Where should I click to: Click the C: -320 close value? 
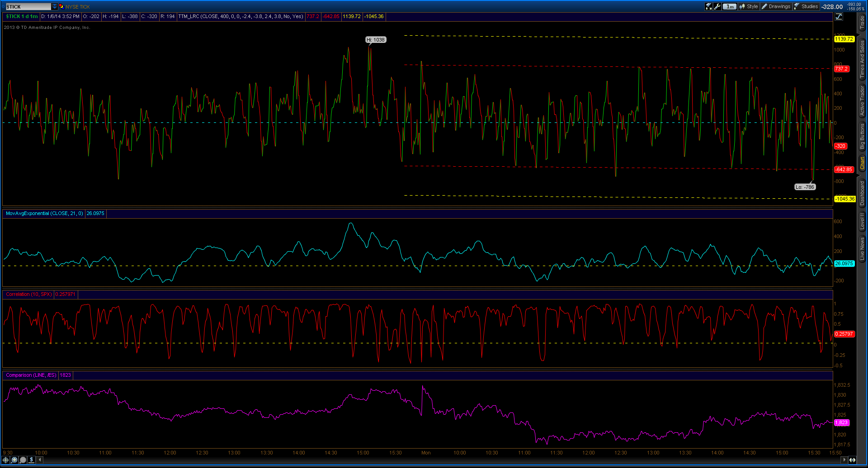pyautogui.click(x=149, y=16)
